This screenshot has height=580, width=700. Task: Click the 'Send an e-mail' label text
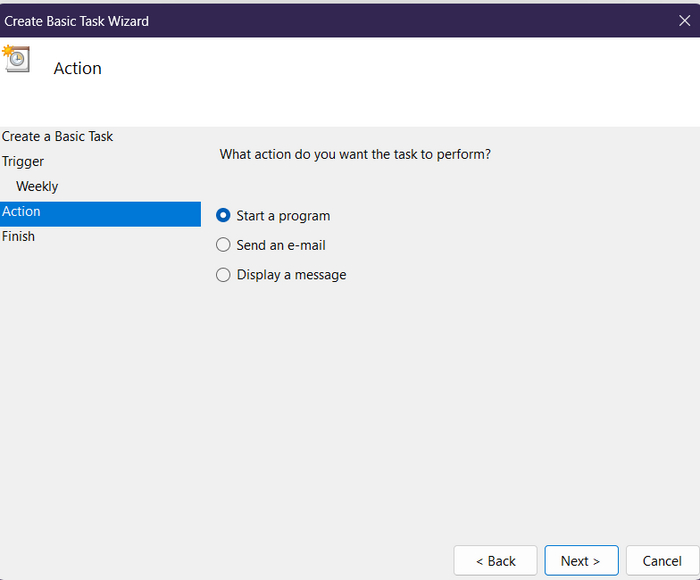(x=281, y=245)
